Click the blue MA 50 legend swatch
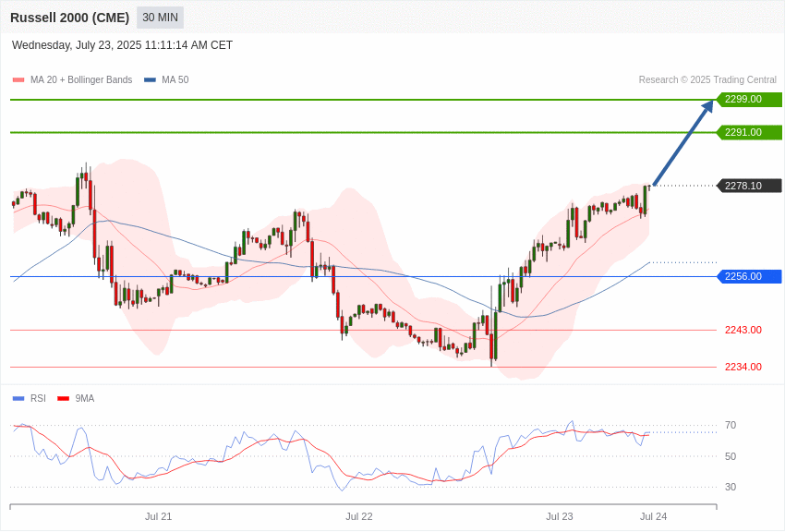This screenshot has height=532, width=785. tap(150, 80)
